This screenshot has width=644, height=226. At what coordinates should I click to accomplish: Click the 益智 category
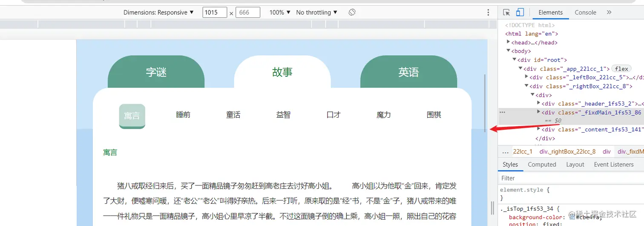(283, 115)
